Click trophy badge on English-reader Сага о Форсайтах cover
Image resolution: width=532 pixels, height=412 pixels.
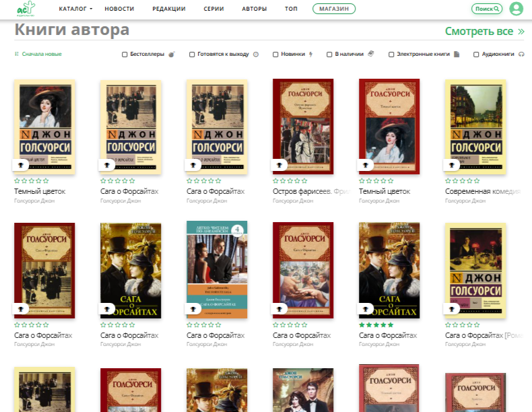point(193,309)
